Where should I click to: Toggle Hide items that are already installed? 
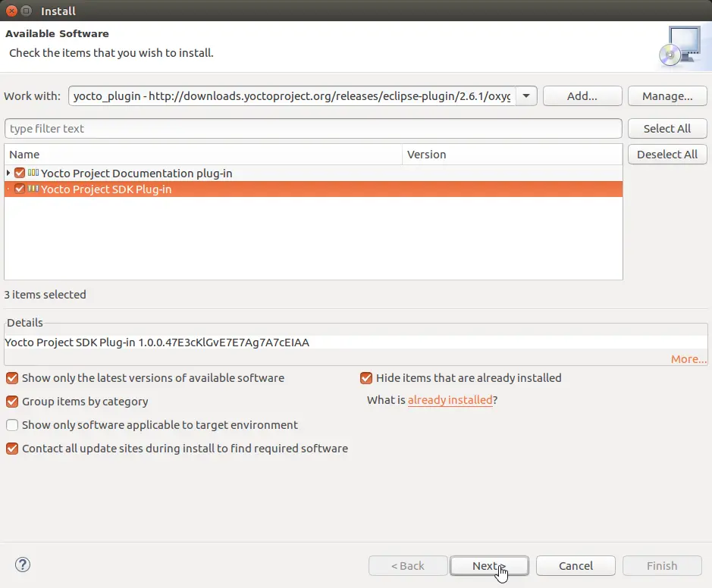tap(366, 378)
